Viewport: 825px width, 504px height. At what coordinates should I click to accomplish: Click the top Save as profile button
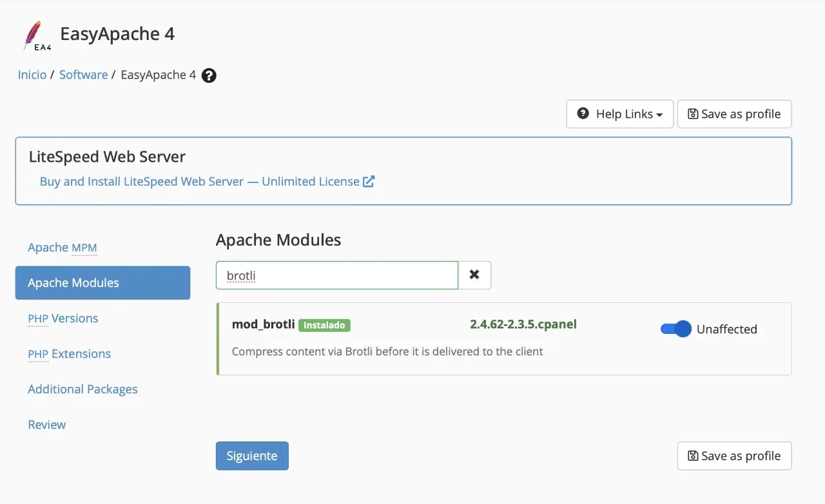[735, 114]
